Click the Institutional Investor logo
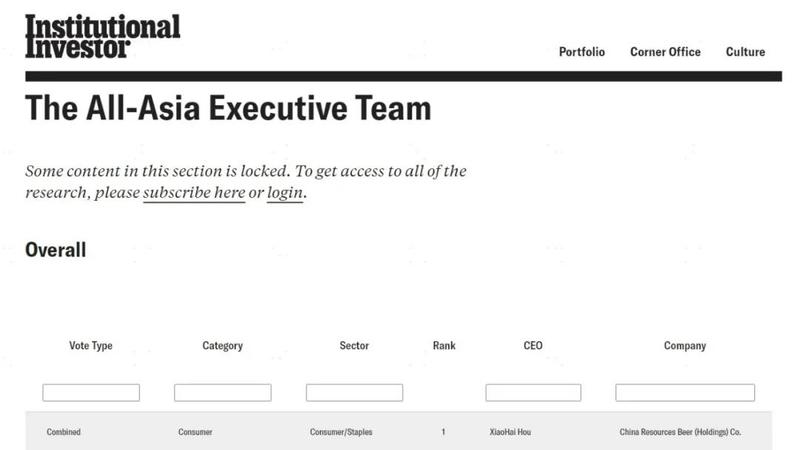Image resolution: width=800 pixels, height=450 pixels. (102, 36)
